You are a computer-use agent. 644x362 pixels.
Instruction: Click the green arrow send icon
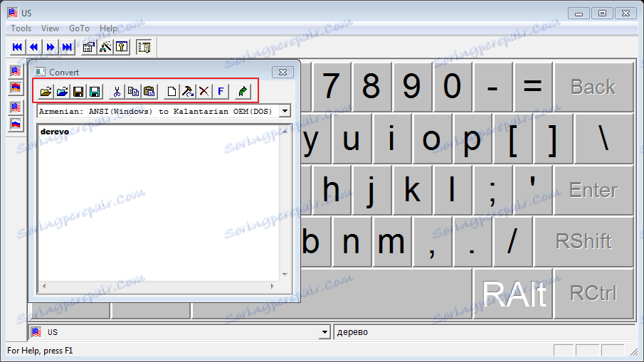(x=243, y=91)
